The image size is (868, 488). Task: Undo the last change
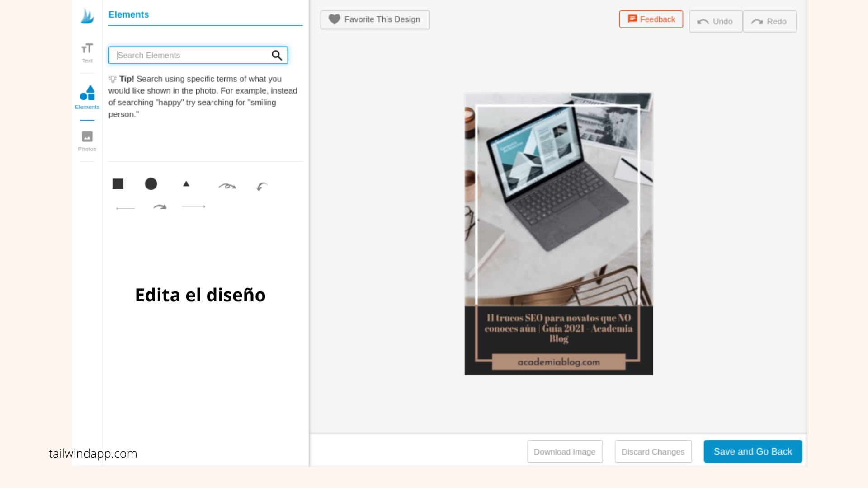(716, 21)
